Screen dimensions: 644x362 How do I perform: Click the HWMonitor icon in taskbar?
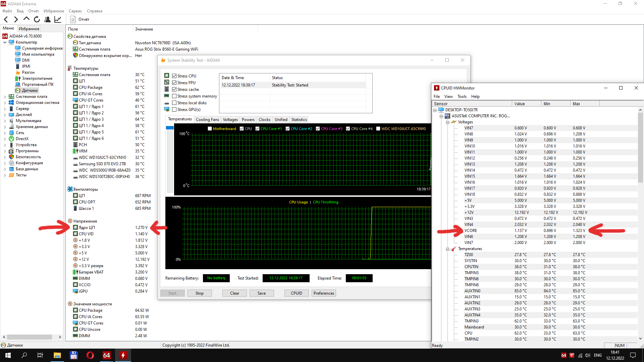click(x=123, y=355)
